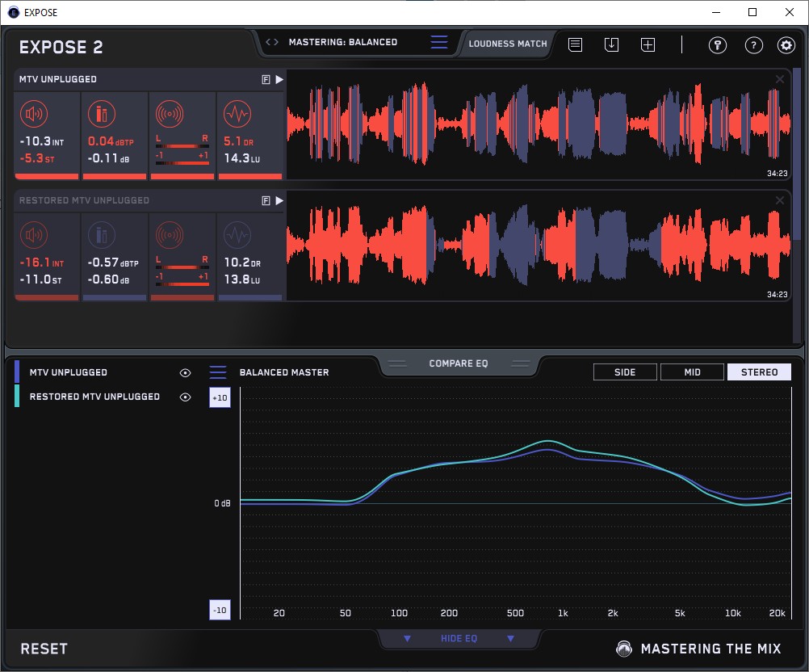Screen dimensions: 809x672
Task: Click the help question mark icon
Action: click(752, 45)
